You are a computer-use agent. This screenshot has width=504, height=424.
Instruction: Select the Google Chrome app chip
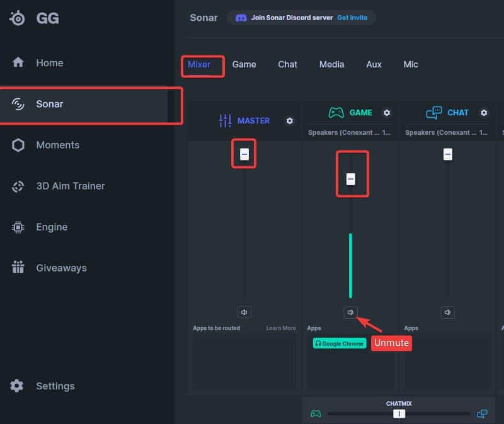[x=340, y=343]
